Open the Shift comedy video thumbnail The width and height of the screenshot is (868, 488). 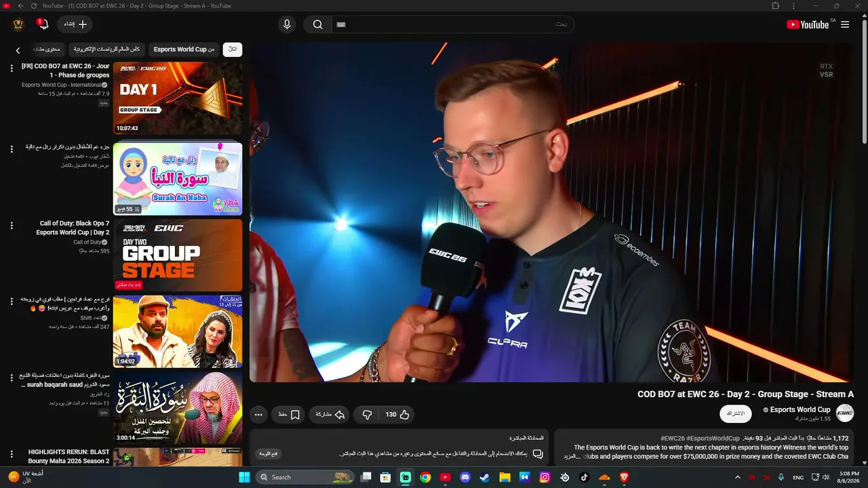178,331
